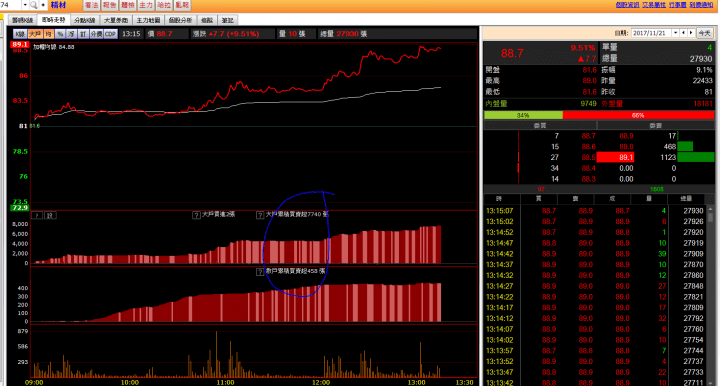The image size is (720, 386).
Task: Click the ask volume 1123 cell
Action: coord(668,157)
